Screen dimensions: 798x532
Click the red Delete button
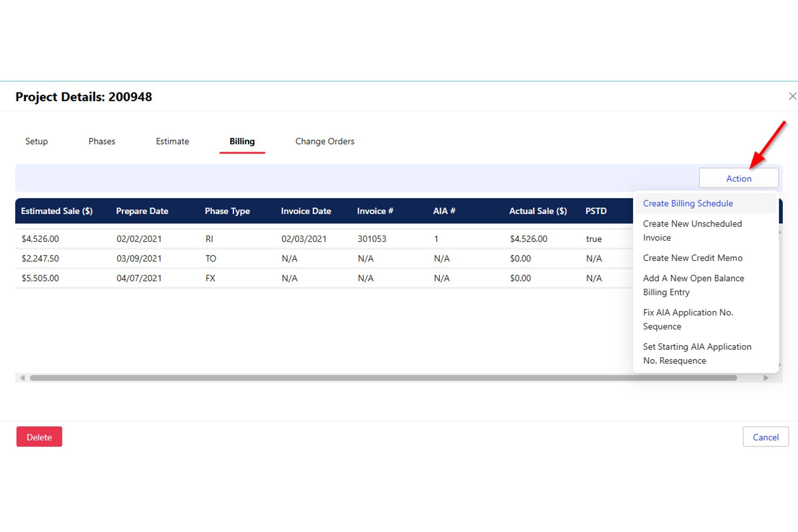(39, 437)
